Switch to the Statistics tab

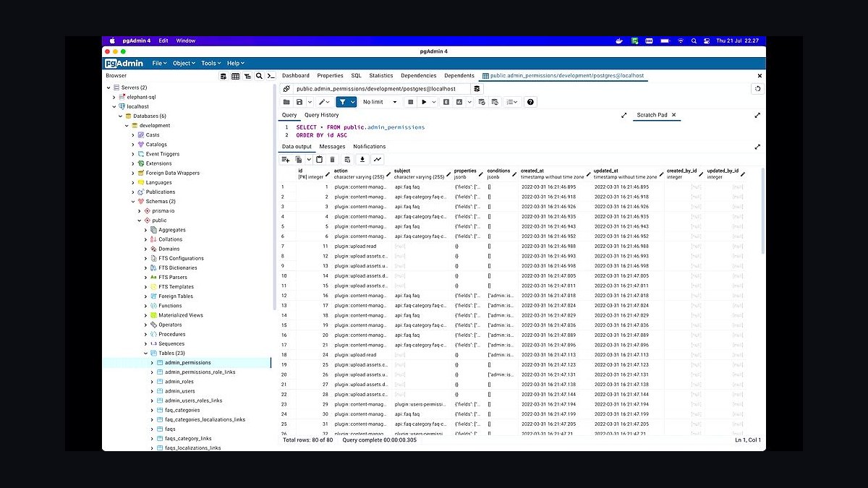tap(381, 76)
